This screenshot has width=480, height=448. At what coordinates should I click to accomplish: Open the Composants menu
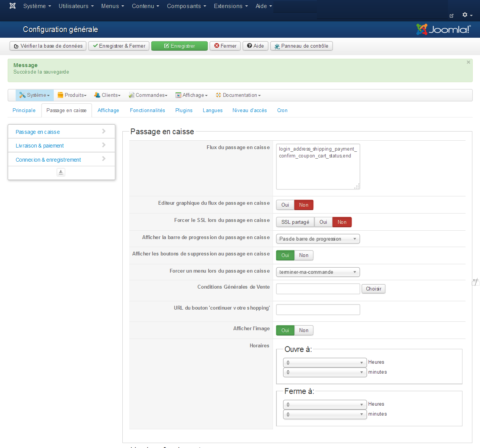point(186,6)
